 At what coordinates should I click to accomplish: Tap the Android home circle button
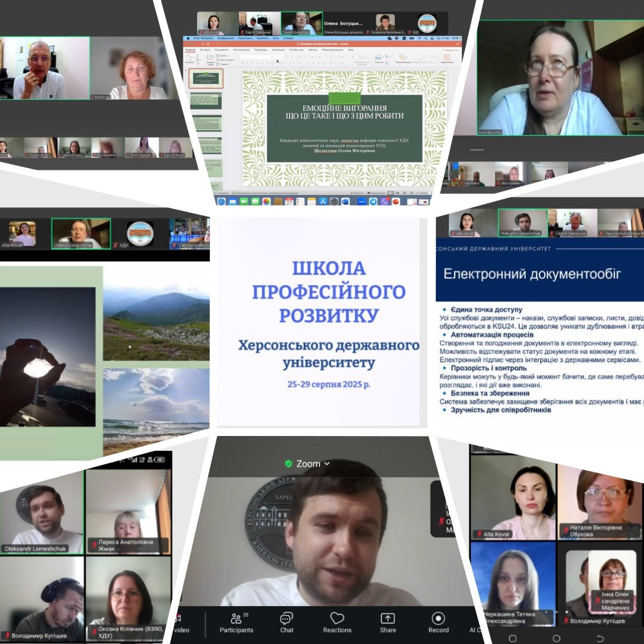click(x=556, y=638)
